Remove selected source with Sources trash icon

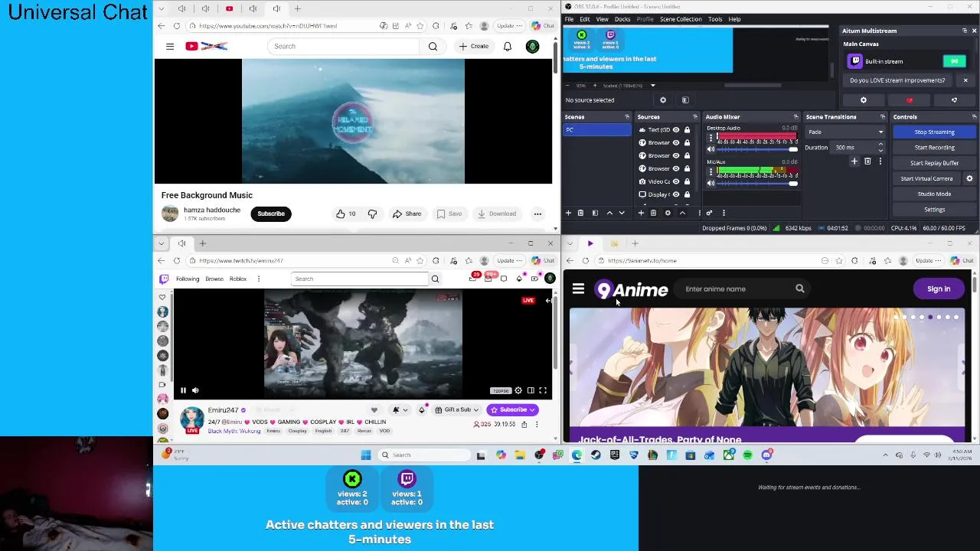653,213
